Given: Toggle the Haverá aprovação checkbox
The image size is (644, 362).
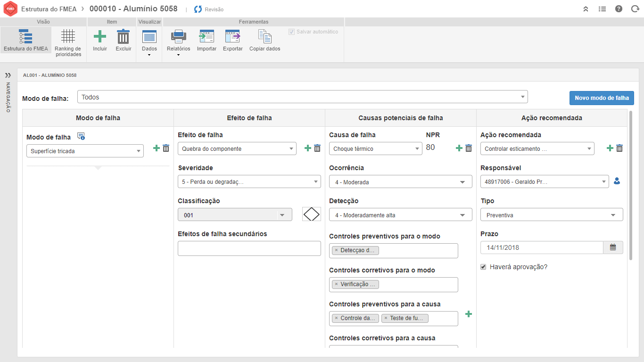Looking at the screenshot, I should click(483, 267).
